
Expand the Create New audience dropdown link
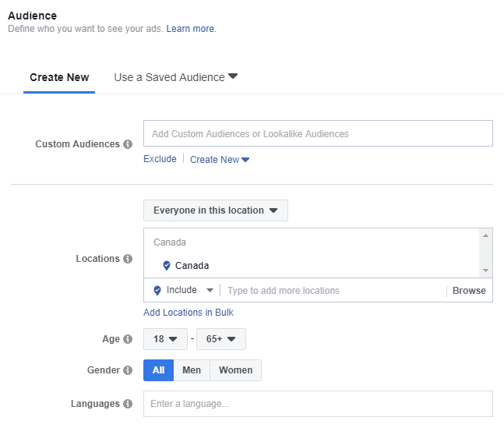pos(220,160)
